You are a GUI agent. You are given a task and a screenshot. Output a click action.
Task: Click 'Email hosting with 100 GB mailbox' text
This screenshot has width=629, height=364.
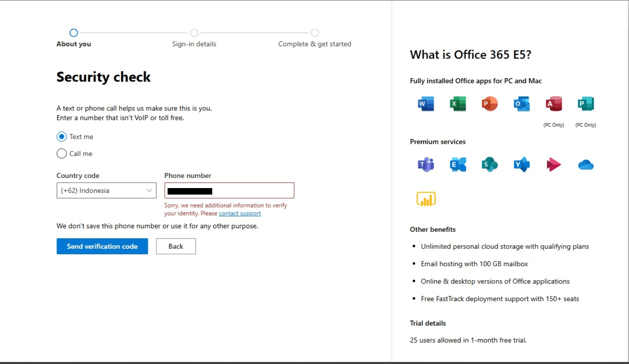474,264
